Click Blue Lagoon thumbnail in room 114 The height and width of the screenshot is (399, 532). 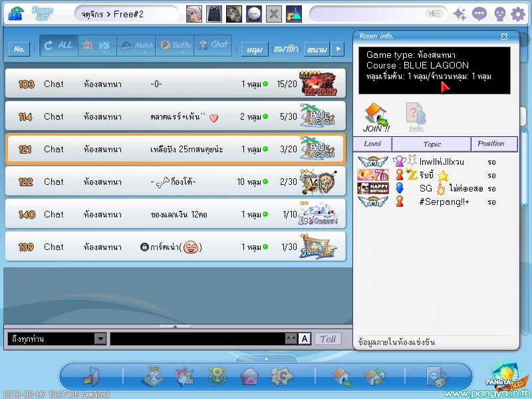[318, 115]
